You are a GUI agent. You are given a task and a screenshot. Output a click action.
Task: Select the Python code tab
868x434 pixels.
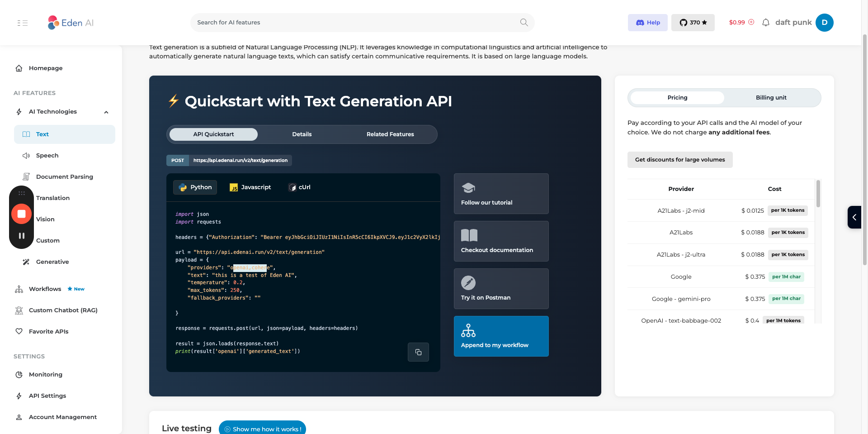(195, 187)
